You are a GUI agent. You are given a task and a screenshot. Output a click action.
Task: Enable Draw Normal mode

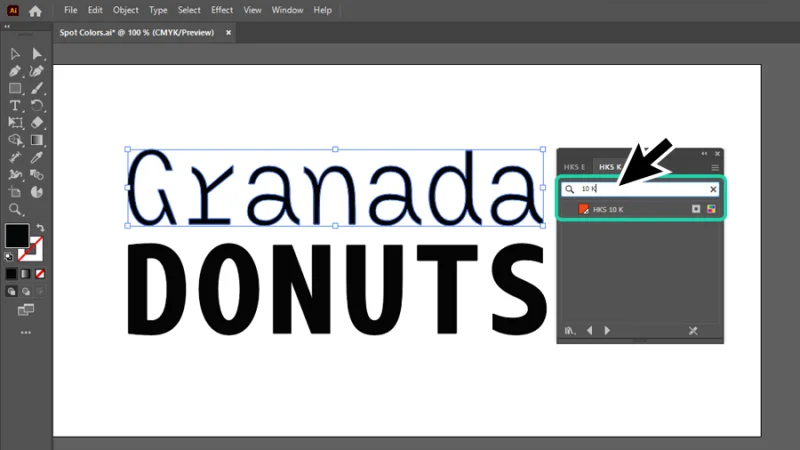pyautogui.click(x=11, y=291)
